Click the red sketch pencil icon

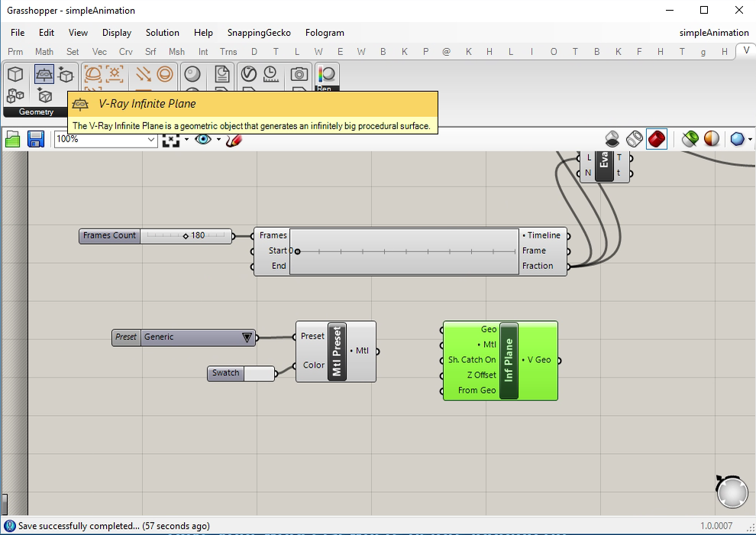point(234,140)
